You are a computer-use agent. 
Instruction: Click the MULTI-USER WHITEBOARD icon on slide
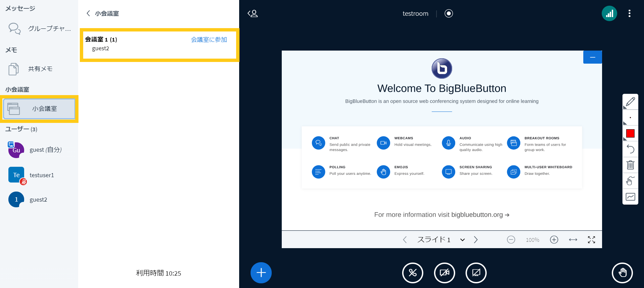point(514,172)
